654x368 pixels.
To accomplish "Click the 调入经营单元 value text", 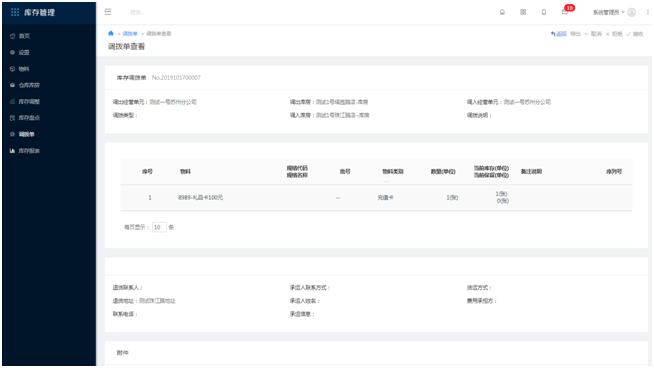I will pos(527,102).
